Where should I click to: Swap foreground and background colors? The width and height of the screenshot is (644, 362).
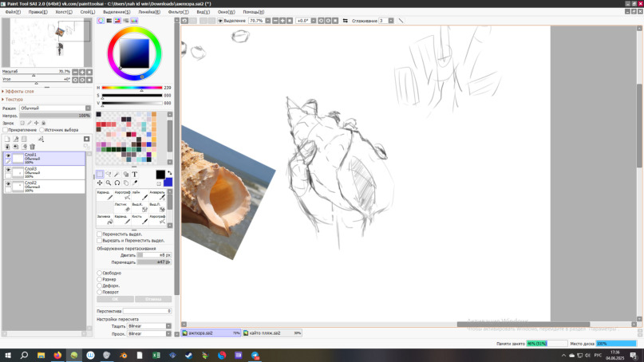[169, 173]
